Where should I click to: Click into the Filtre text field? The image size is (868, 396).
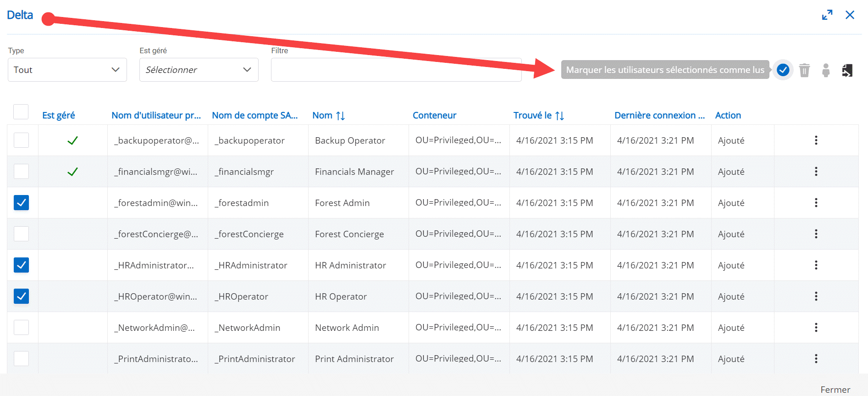click(396, 70)
